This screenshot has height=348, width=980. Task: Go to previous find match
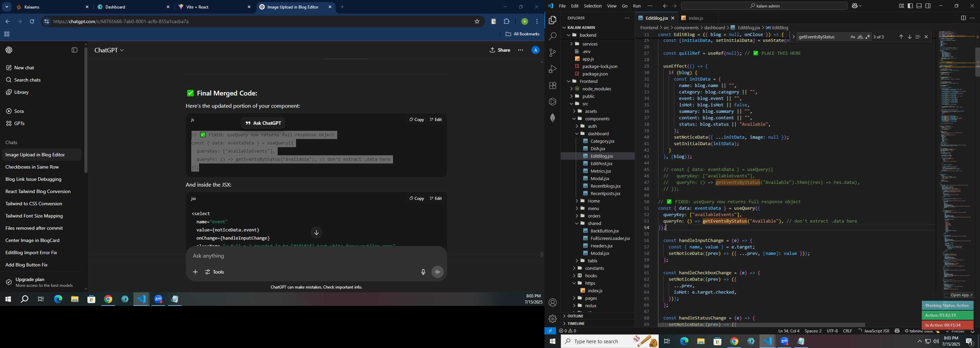(901, 37)
